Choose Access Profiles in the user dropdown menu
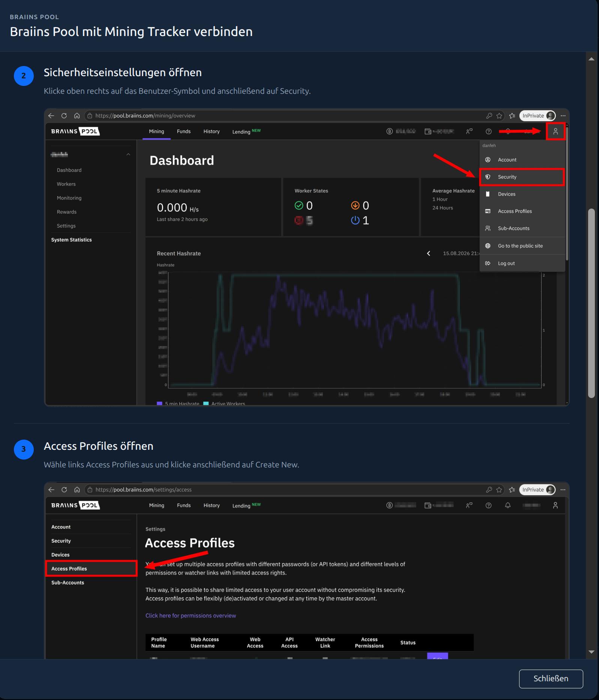Viewport: 599px width, 700px height. 522,211
